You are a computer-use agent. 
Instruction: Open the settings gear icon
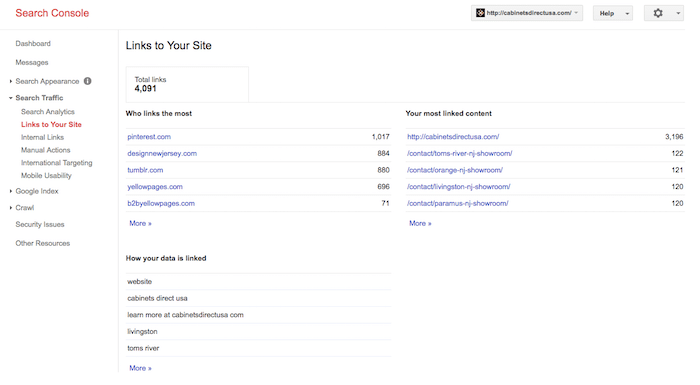658,13
